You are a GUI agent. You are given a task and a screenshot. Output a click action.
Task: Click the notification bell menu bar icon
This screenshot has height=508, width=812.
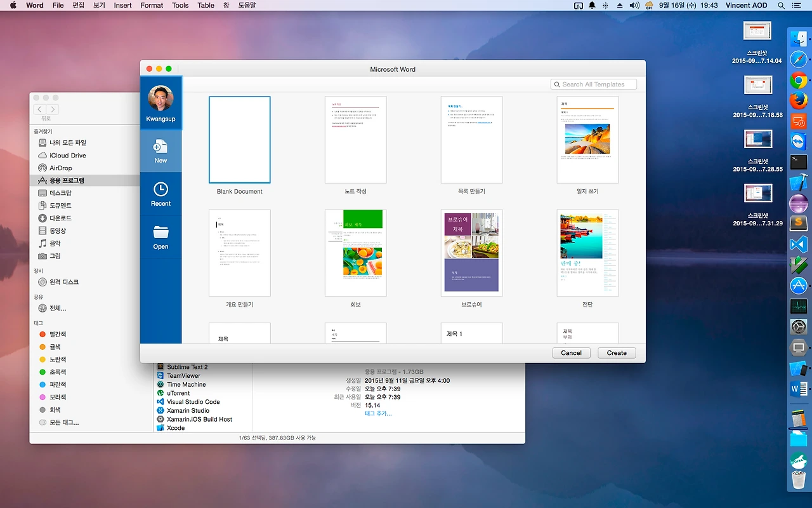(592, 5)
